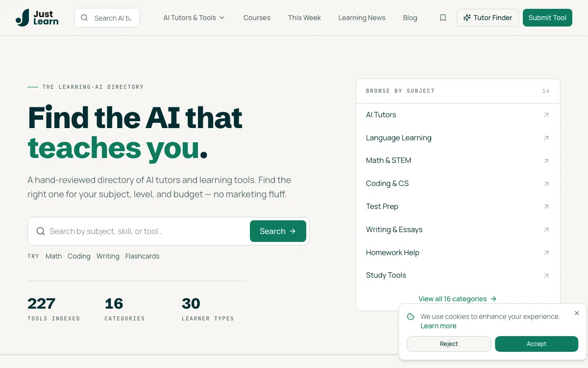Open the Tutor Finder button
Viewport: 588px width, 368px height.
pyautogui.click(x=488, y=18)
